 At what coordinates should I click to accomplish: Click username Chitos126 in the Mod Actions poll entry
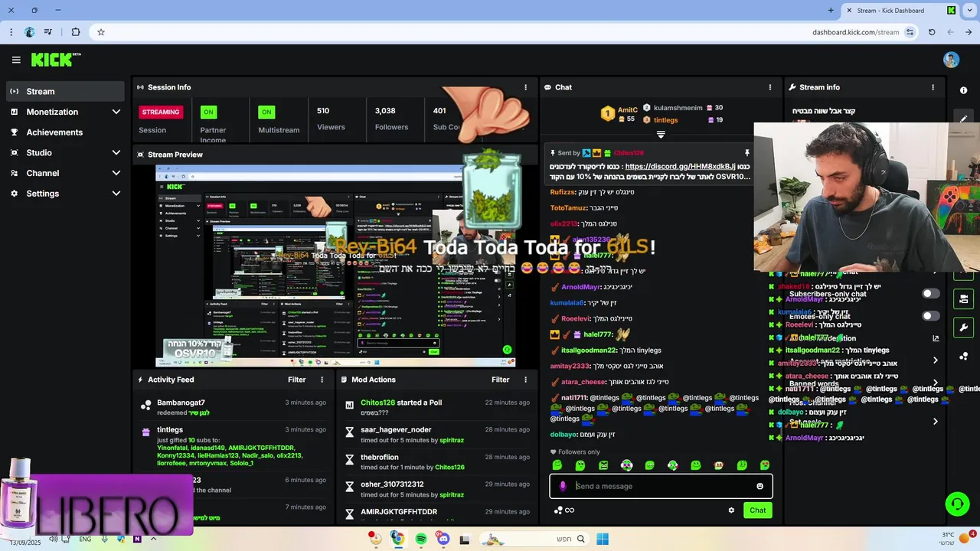click(377, 403)
